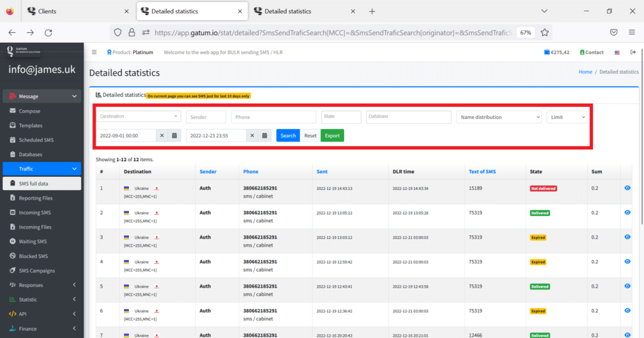Screen dimensions: 644x338
Task: Click the Reset button
Action: coord(310,135)
